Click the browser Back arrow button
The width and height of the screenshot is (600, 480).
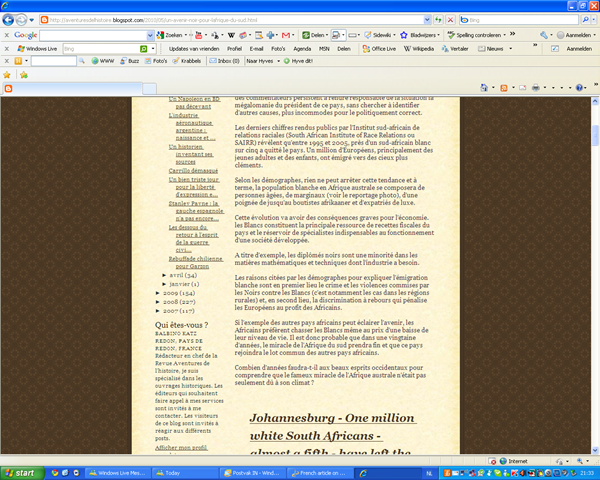click(x=8, y=20)
